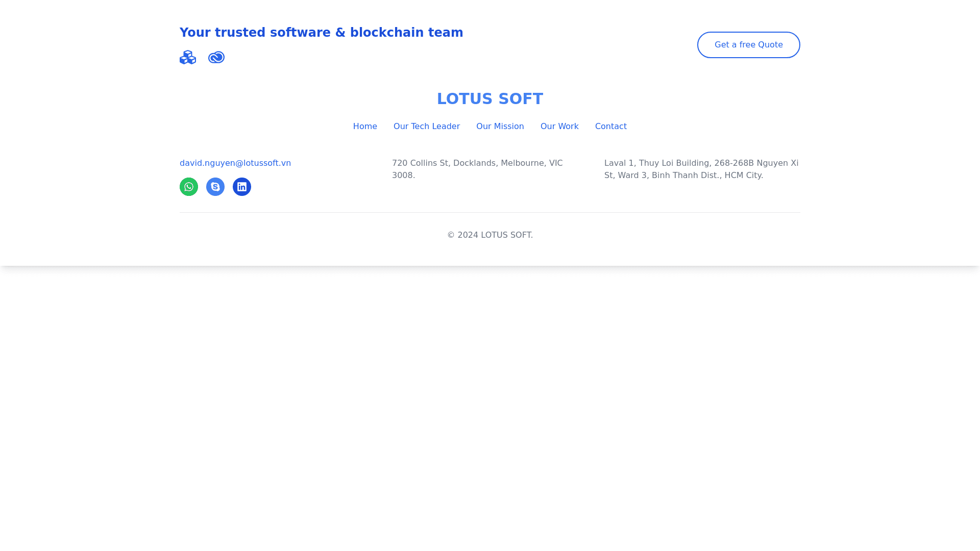Open the Our Tech Leader section

coord(427,127)
